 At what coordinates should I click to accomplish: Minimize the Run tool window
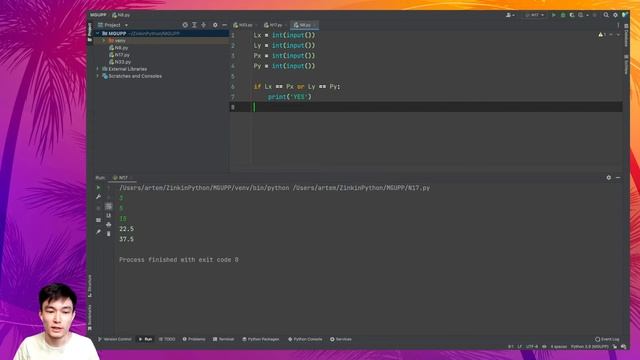pos(618,178)
